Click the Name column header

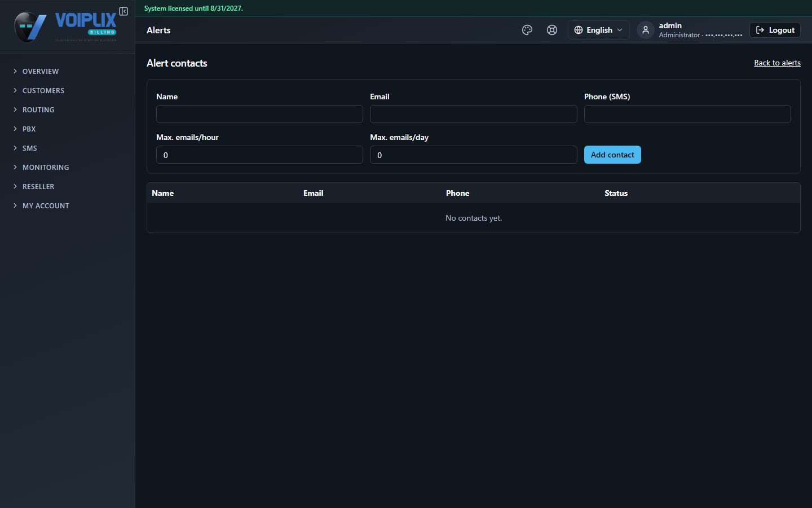point(162,193)
